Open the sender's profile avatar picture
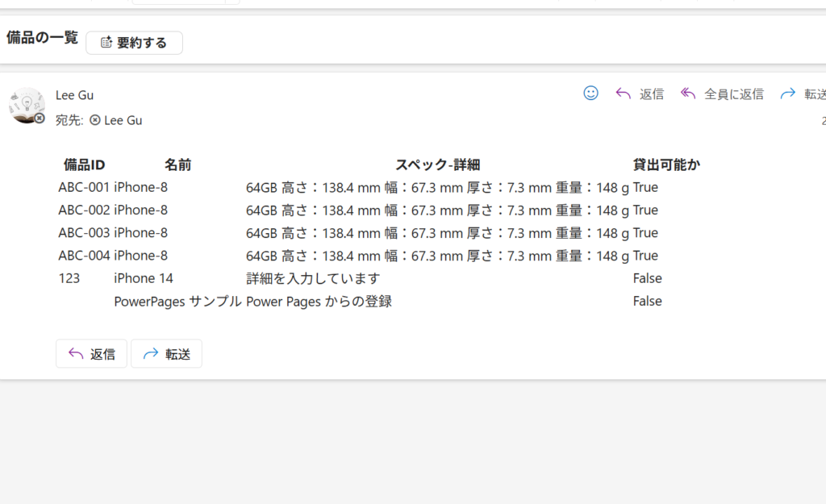 (27, 105)
